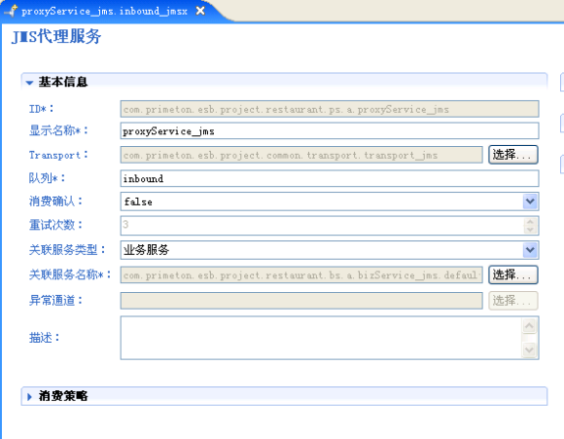Collapse the 基本信息 section

(29, 83)
